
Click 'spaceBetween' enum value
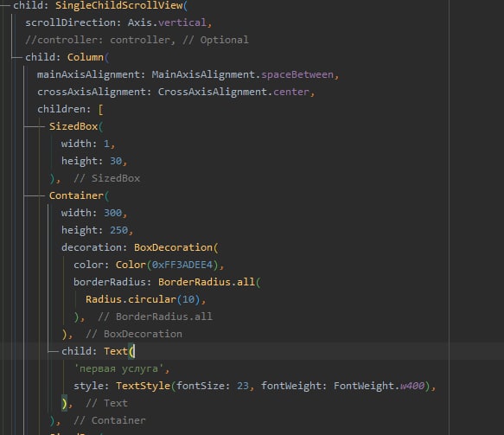click(297, 74)
